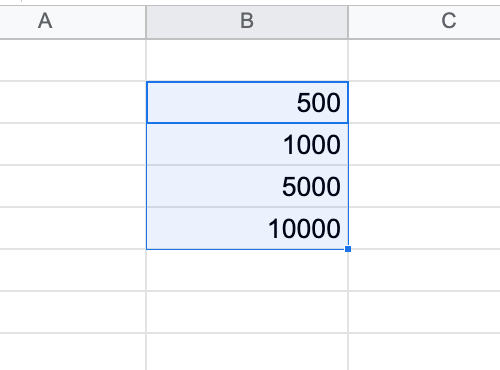
Task: Select column A header
Action: 73,22
